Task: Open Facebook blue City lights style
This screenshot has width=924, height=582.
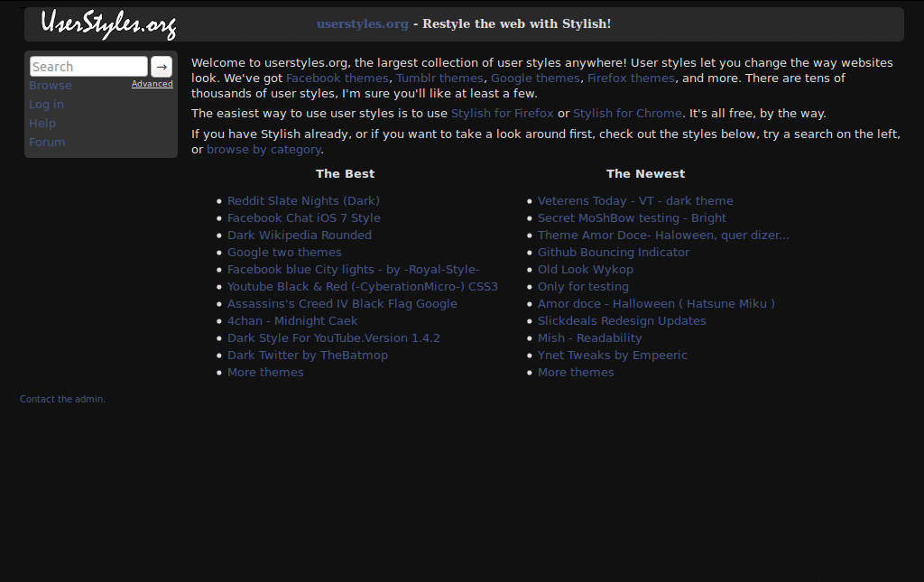Action: pyautogui.click(x=354, y=269)
